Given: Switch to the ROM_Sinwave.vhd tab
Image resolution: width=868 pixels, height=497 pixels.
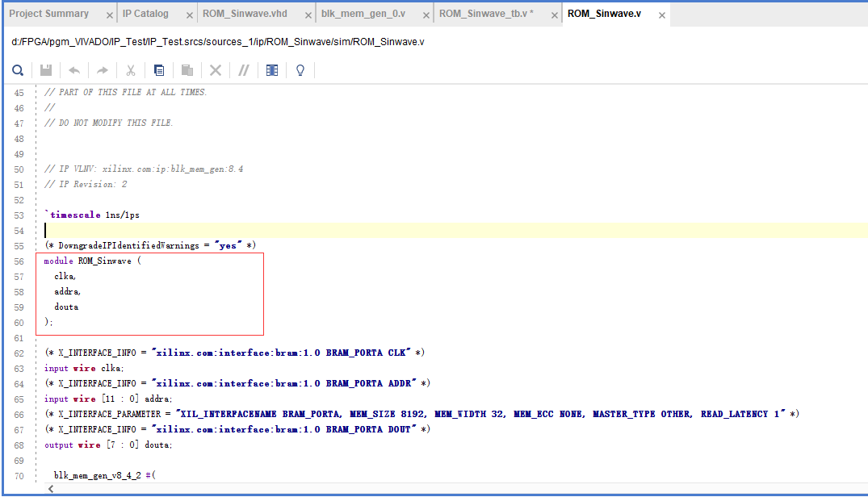Looking at the screenshot, I should coord(245,14).
